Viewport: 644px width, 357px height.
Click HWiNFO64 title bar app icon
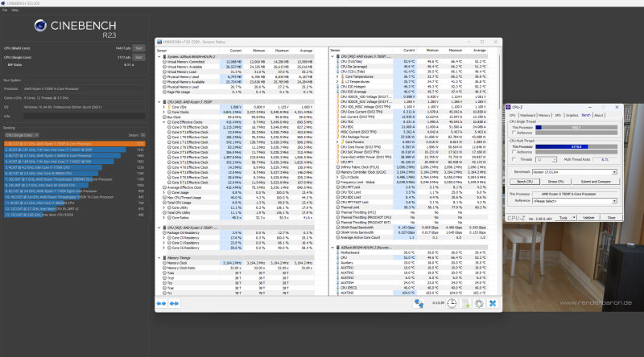click(x=159, y=42)
